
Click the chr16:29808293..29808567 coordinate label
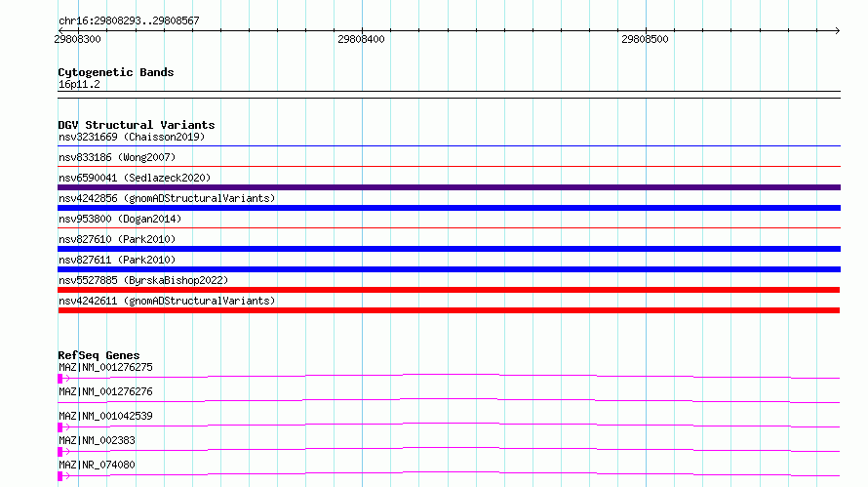pyautogui.click(x=129, y=20)
